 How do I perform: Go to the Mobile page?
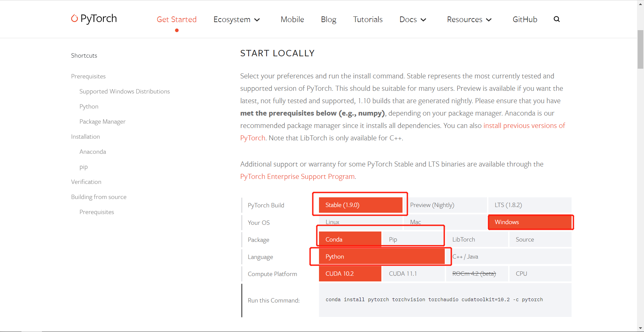pyautogui.click(x=292, y=19)
